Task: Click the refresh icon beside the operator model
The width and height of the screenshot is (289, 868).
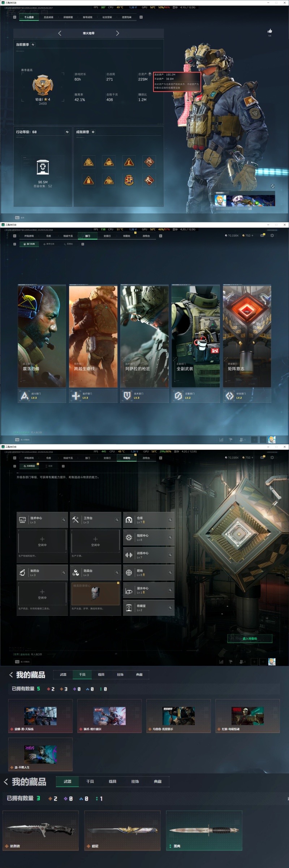Action: [x=273, y=186]
